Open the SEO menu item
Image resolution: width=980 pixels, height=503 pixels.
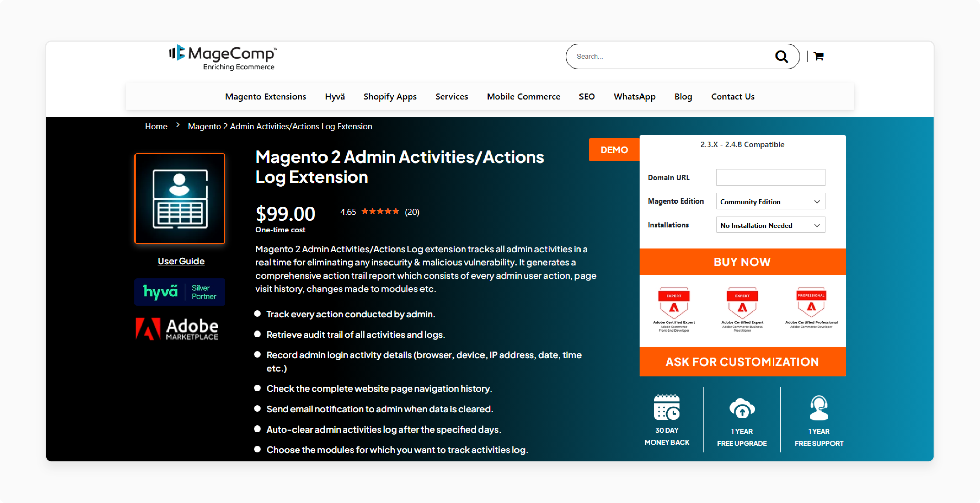click(x=587, y=97)
